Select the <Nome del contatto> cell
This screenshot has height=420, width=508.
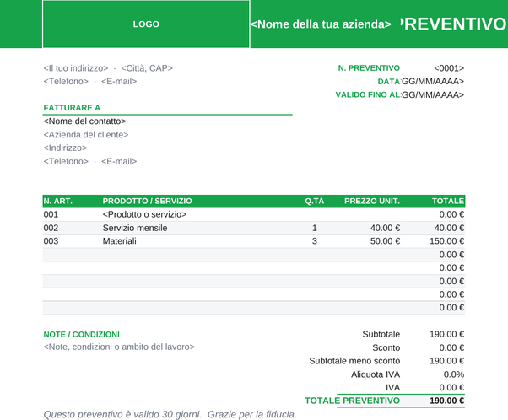click(x=84, y=121)
